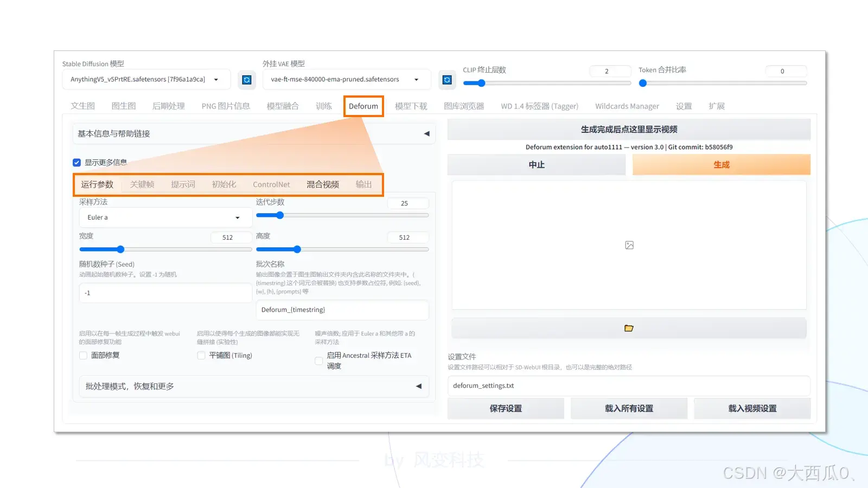
Task: Switch to the 图生图 tab
Action: click(124, 106)
